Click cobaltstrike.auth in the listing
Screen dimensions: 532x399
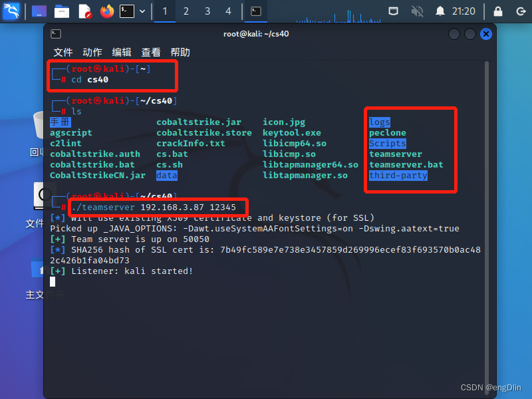[x=95, y=154]
